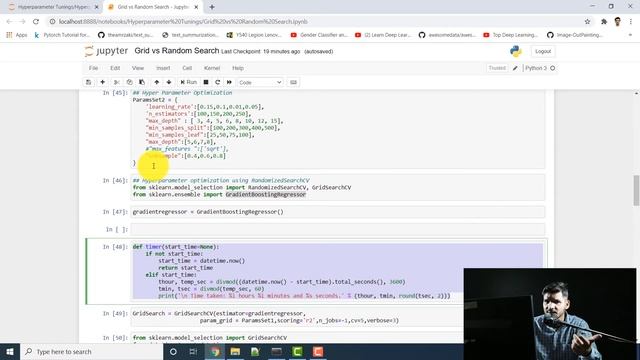Move selected cell up arrow icon
Image resolution: width=640 pixels, height=360 pixels.
click(157, 82)
